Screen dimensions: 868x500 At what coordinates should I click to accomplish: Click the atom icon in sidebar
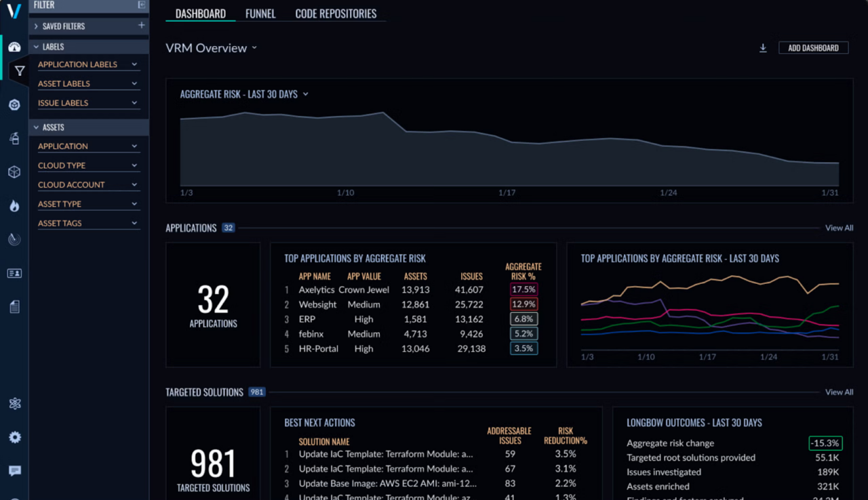point(15,404)
